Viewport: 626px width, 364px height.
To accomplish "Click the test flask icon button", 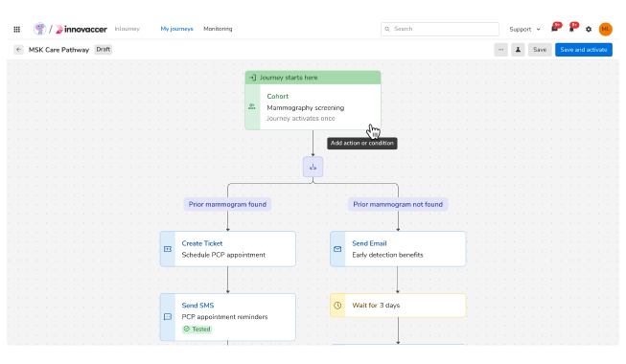I will [518, 50].
